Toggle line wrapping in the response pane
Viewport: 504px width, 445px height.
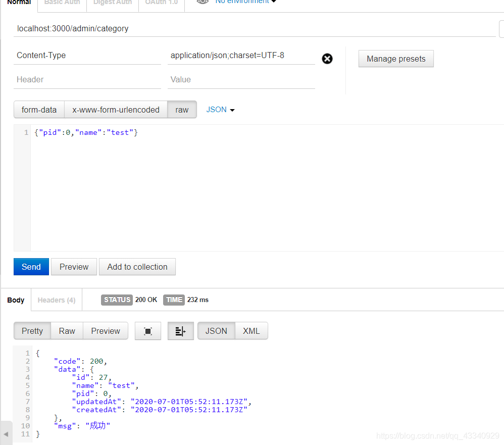pos(180,330)
